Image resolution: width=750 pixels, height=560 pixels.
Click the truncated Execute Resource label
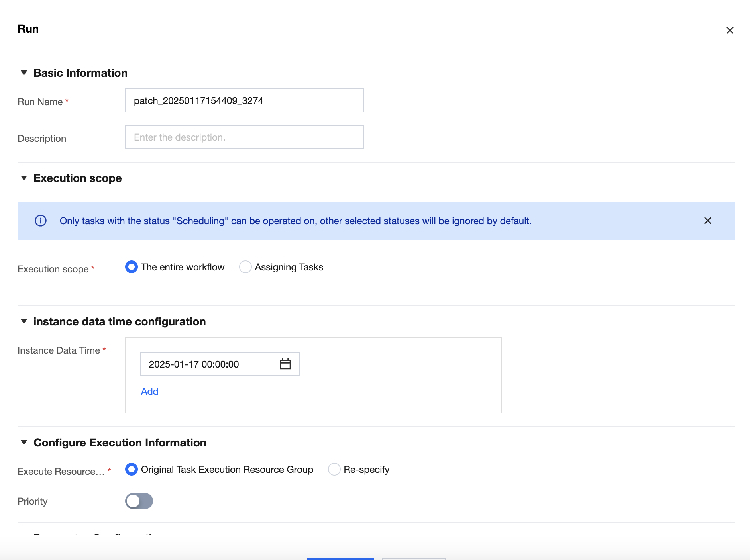coord(61,472)
